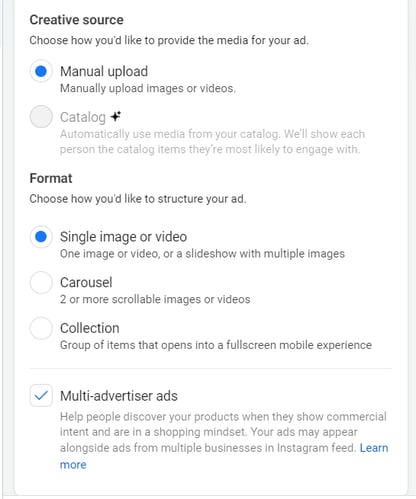This screenshot has height=499, width=416.
Task: Click description '2 or more scrollable images or videos'
Action: click(x=155, y=299)
